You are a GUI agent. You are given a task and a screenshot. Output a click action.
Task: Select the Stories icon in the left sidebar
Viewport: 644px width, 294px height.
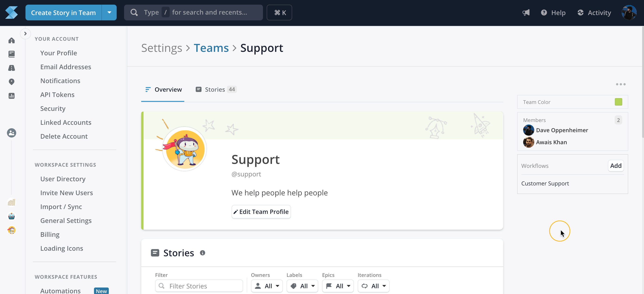[x=12, y=54]
